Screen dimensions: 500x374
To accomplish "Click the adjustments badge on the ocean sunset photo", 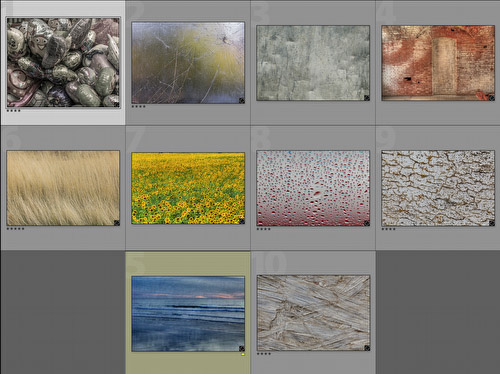I will (242, 348).
